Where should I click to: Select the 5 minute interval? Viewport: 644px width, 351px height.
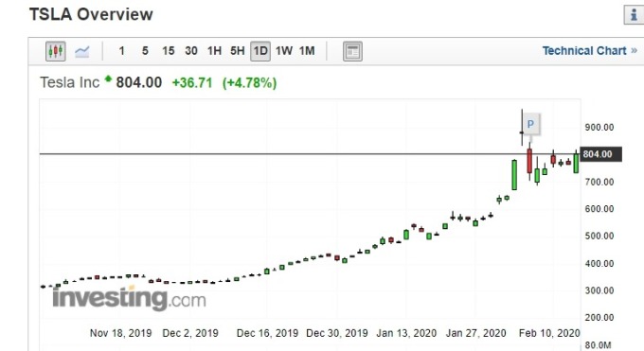point(145,51)
